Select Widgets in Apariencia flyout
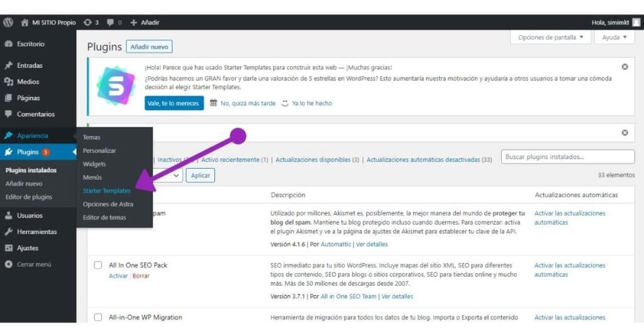 point(94,164)
